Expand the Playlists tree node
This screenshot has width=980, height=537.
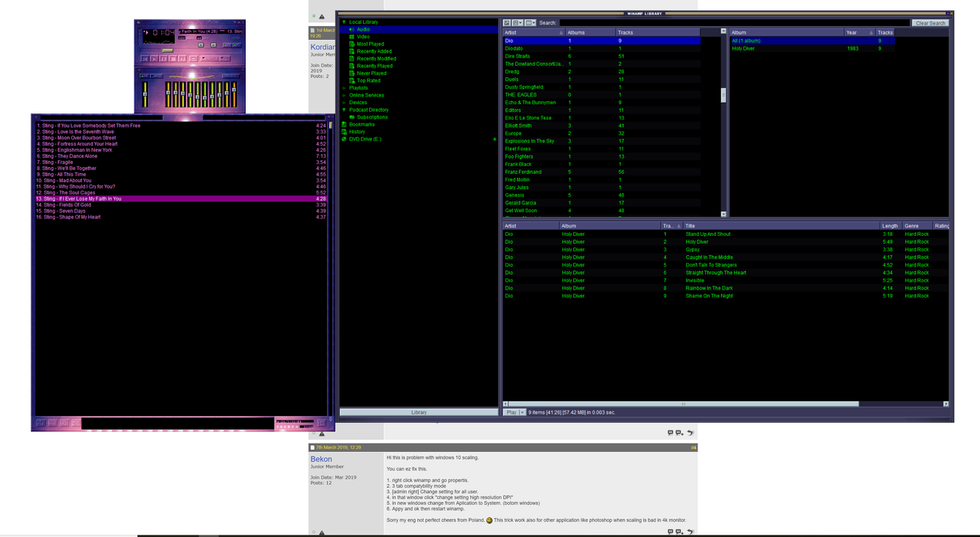point(344,88)
